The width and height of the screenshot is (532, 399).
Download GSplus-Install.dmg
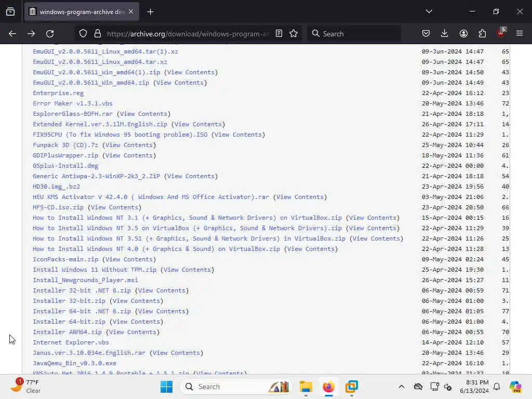coord(65,166)
